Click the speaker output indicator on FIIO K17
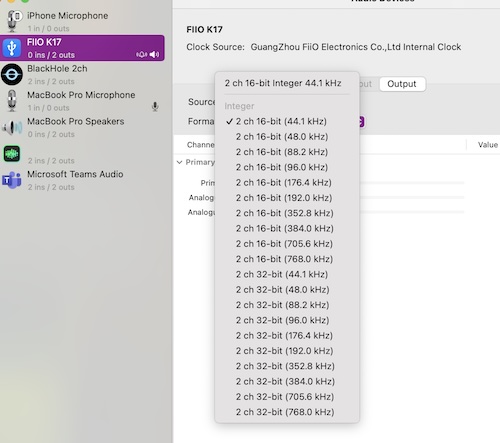This screenshot has width=500, height=443. [x=154, y=54]
